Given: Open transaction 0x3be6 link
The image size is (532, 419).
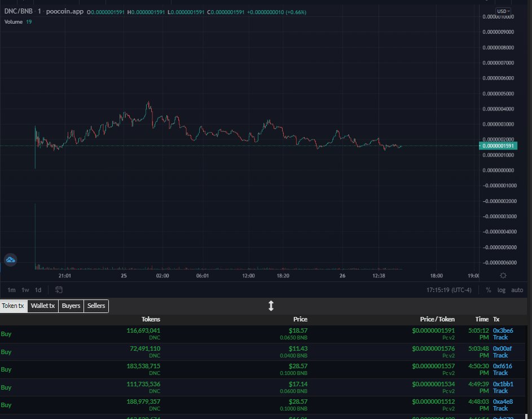Looking at the screenshot, I should pyautogui.click(x=503, y=330).
